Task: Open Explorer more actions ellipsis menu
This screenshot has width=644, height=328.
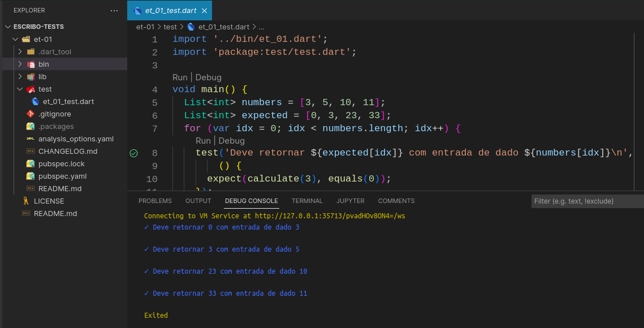Action: click(114, 11)
